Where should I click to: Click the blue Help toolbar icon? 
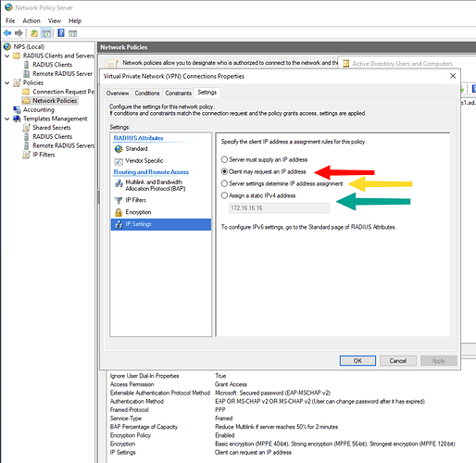pos(61,33)
